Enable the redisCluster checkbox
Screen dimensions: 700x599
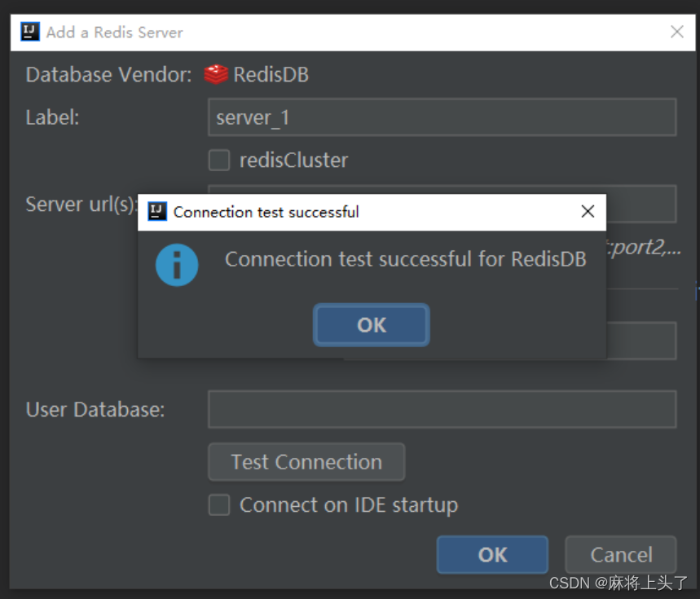click(219, 161)
